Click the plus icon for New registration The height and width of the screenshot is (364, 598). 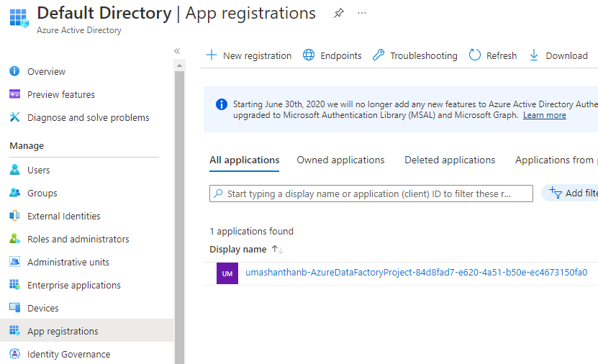[212, 55]
